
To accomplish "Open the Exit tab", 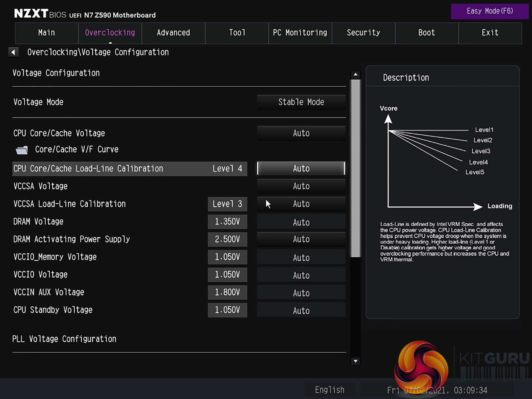I will 490,33.
